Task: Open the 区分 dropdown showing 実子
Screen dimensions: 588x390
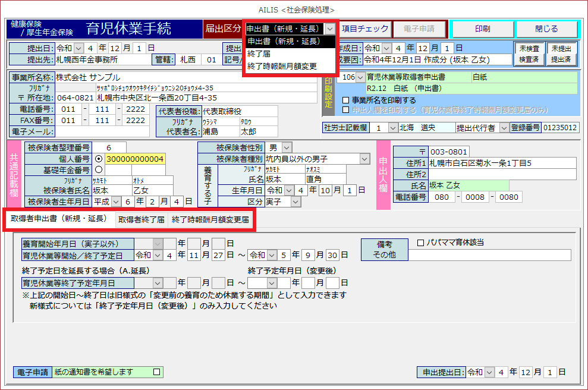Action: click(296, 202)
